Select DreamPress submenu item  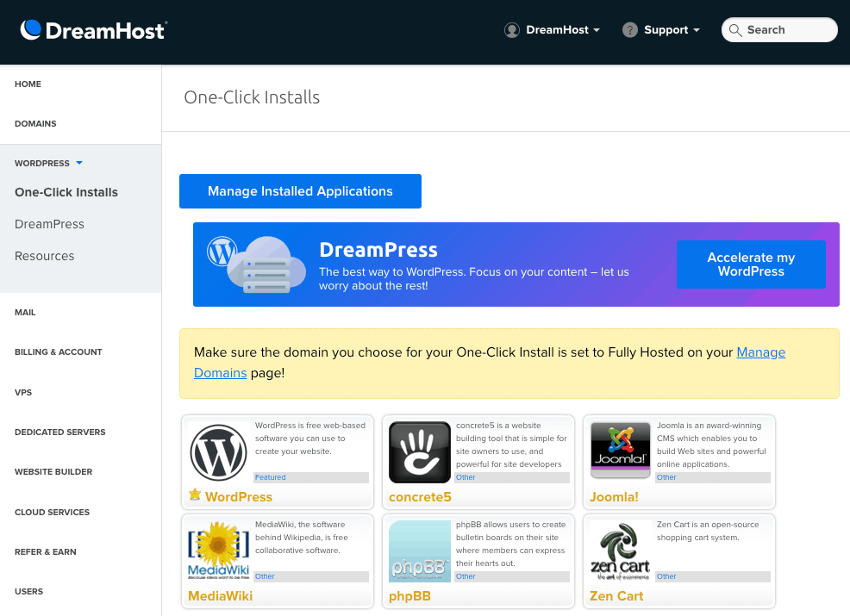tap(49, 224)
